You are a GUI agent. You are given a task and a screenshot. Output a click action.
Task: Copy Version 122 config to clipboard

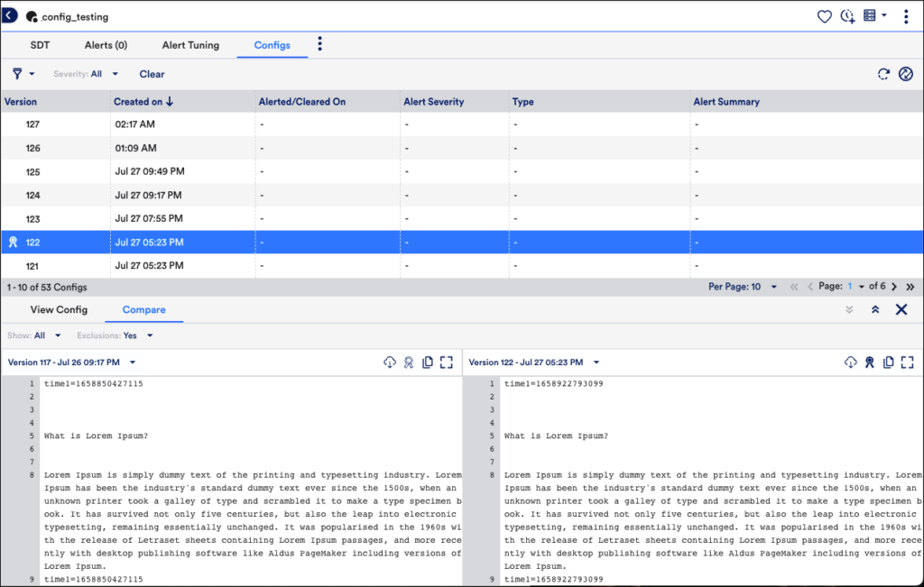pyautogui.click(x=889, y=362)
